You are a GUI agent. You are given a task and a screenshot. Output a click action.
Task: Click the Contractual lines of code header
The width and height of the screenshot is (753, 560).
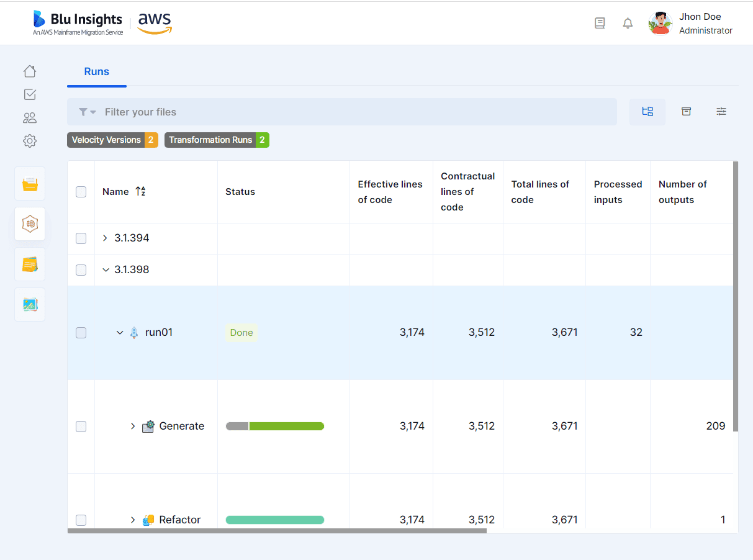(468, 192)
